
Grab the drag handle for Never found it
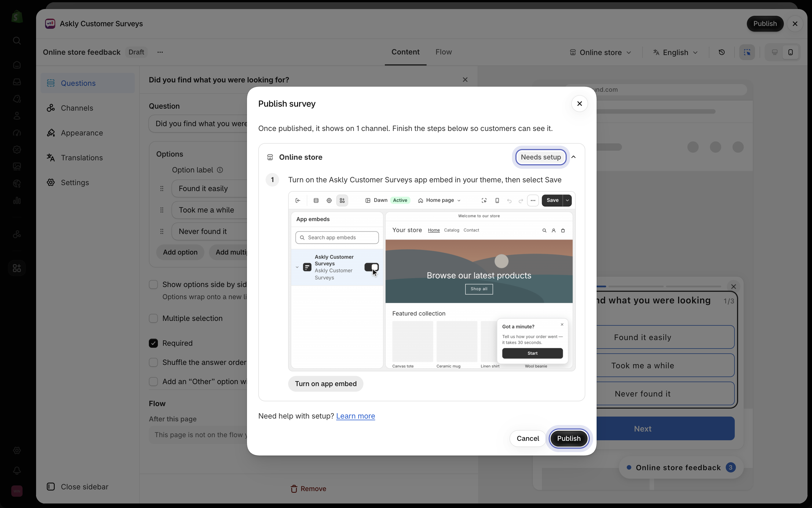coord(162,231)
